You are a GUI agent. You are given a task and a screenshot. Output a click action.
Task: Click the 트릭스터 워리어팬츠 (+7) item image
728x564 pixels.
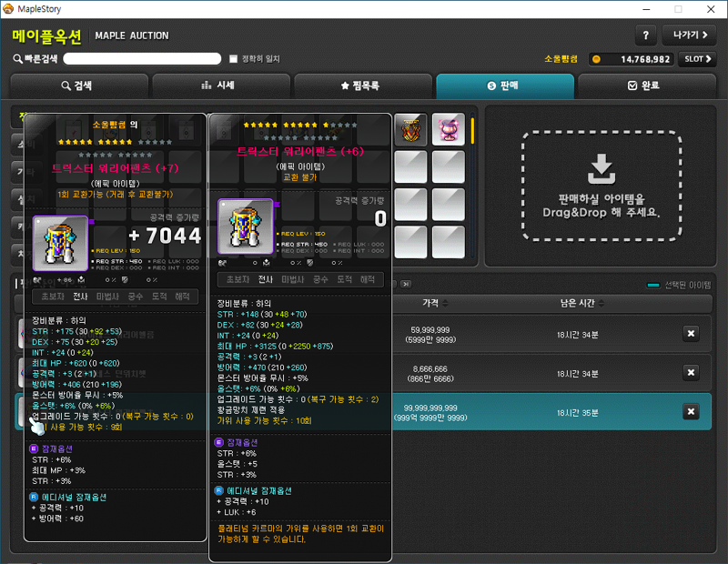tap(60, 243)
